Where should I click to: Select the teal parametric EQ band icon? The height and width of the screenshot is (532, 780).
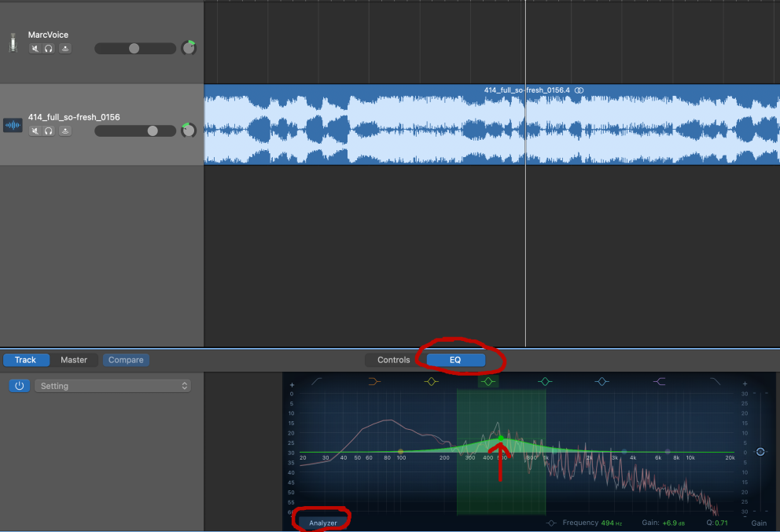545,381
